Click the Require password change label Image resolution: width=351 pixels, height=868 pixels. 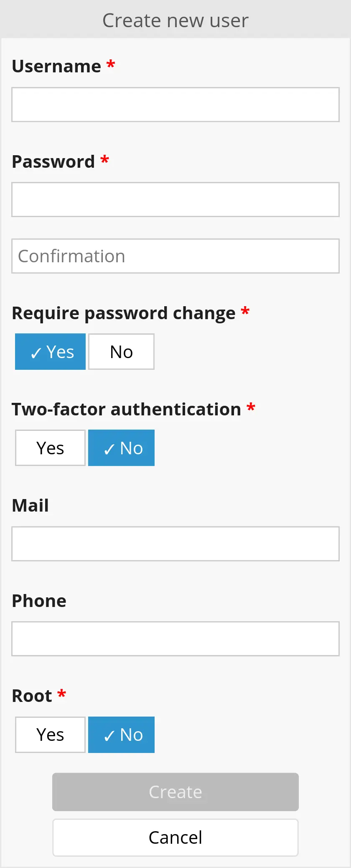click(124, 313)
